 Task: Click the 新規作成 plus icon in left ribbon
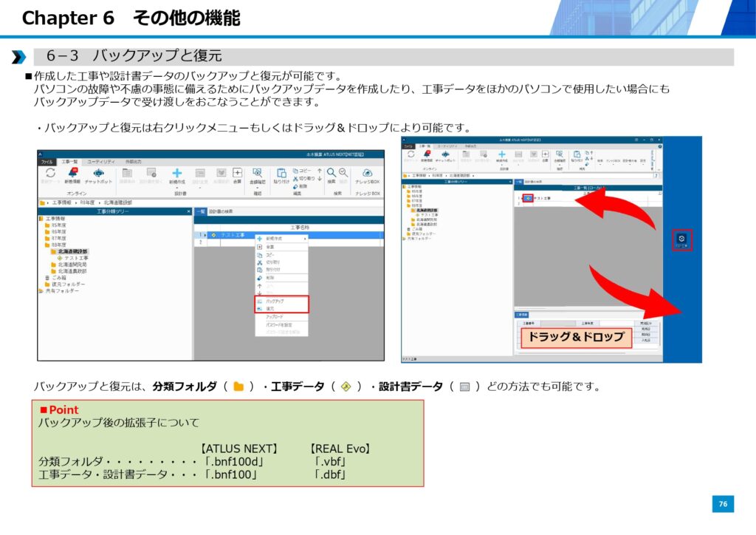click(x=177, y=173)
